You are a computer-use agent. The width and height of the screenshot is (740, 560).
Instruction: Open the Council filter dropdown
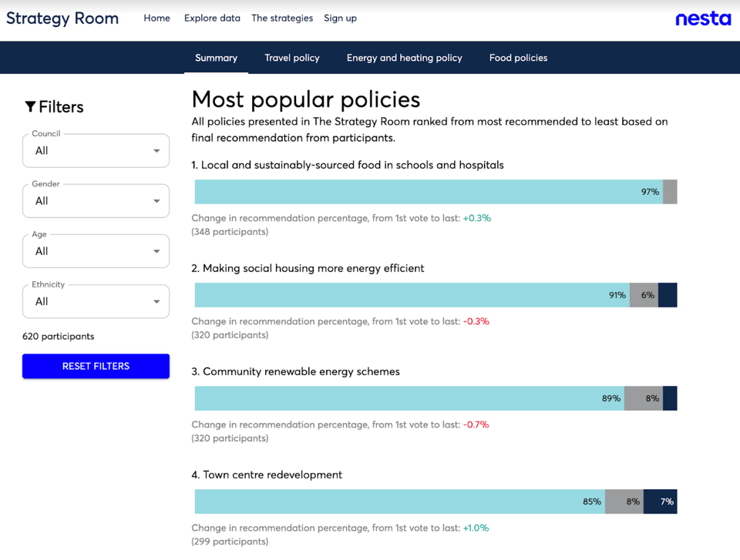pyautogui.click(x=96, y=151)
